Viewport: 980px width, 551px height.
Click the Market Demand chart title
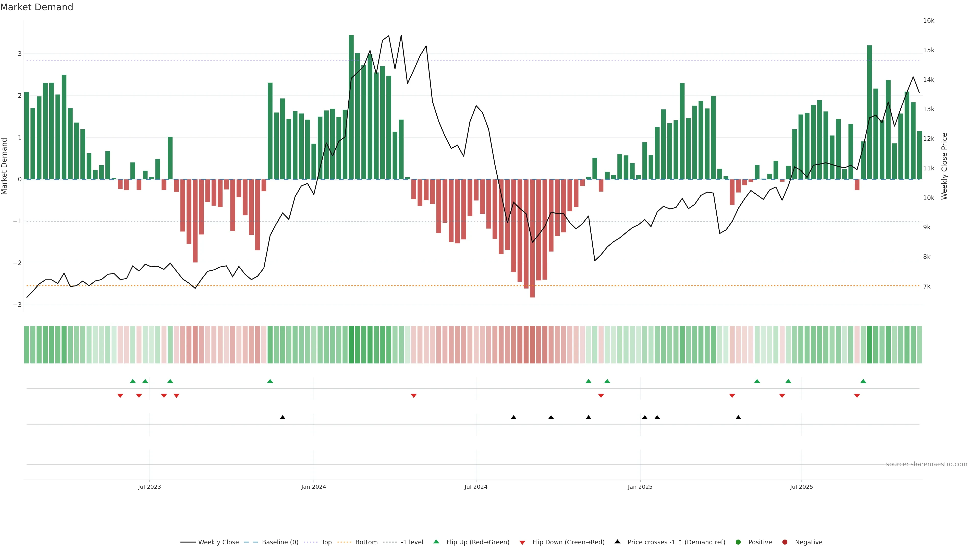pos(36,7)
